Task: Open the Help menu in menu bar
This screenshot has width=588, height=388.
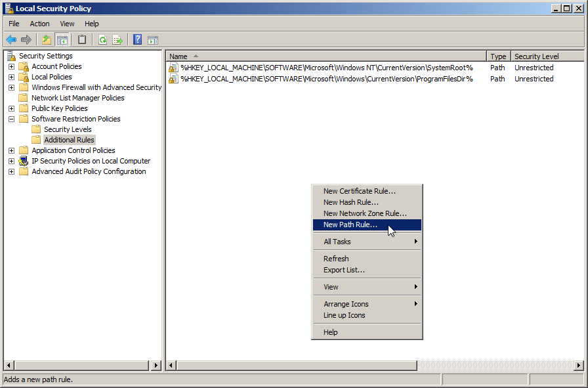Action: point(91,24)
